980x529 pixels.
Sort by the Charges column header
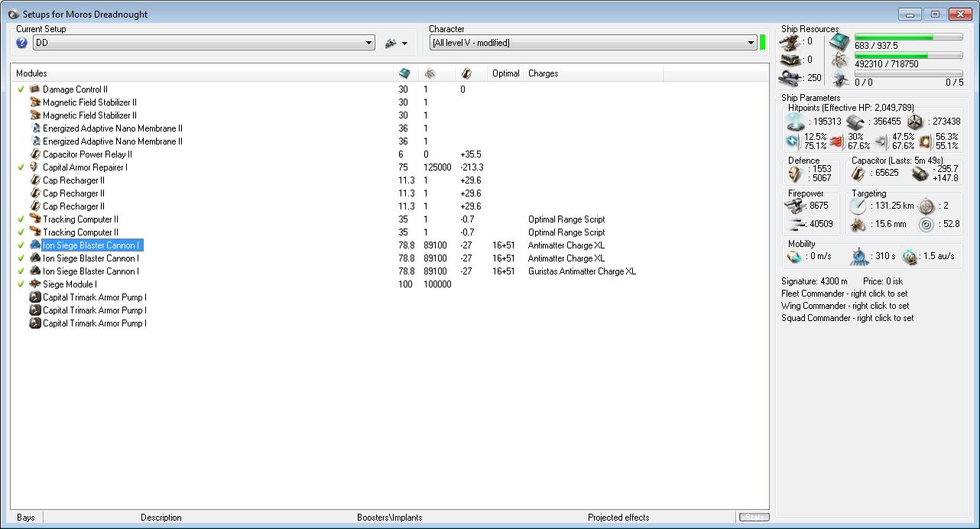click(593, 73)
